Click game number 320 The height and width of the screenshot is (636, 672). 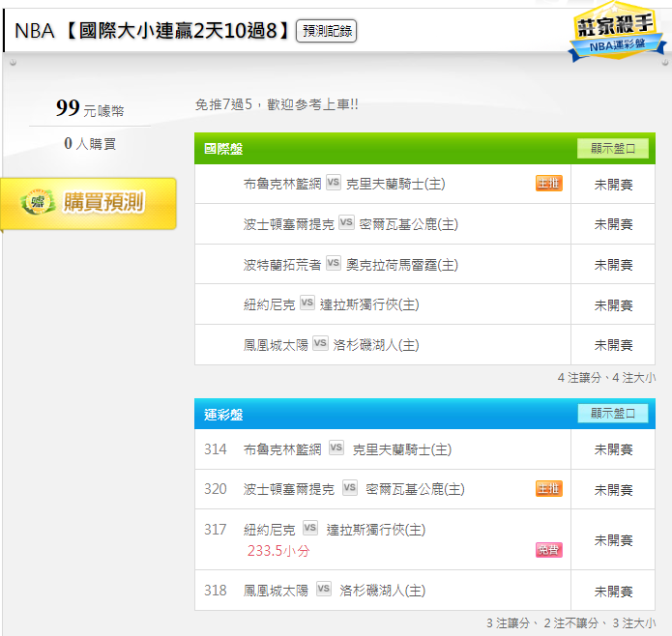pyautogui.click(x=216, y=489)
